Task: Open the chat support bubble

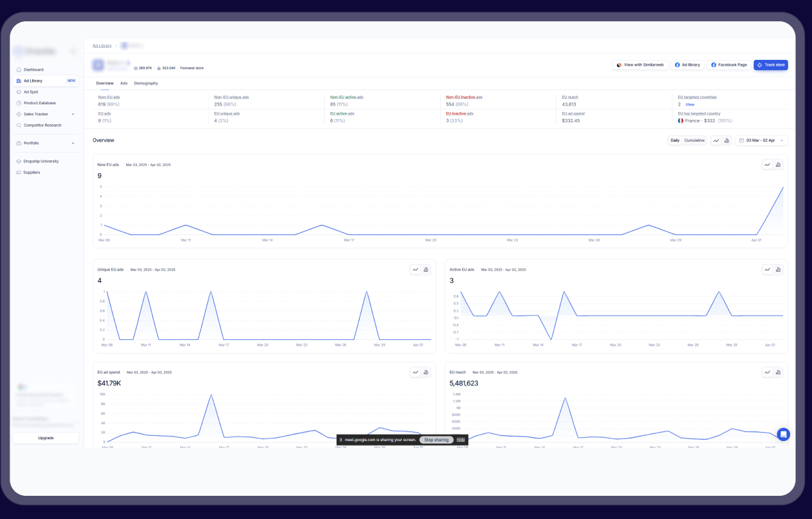Action: coord(783,435)
